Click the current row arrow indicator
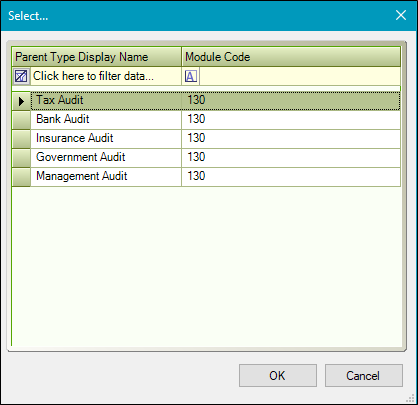 tap(21, 101)
